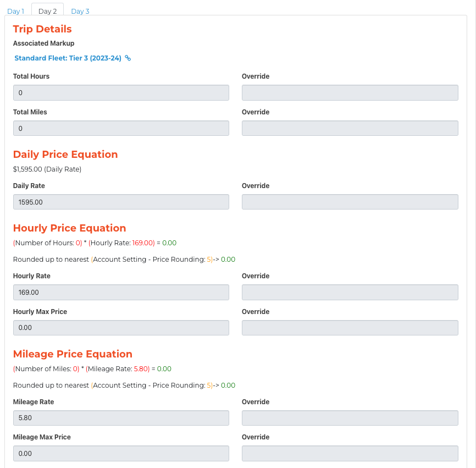Click the Total Hours field
Screen dimensions: 476x468
(x=121, y=92)
